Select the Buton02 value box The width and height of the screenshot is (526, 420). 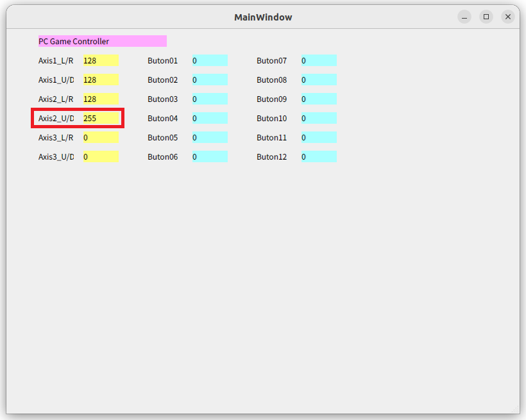pos(208,80)
